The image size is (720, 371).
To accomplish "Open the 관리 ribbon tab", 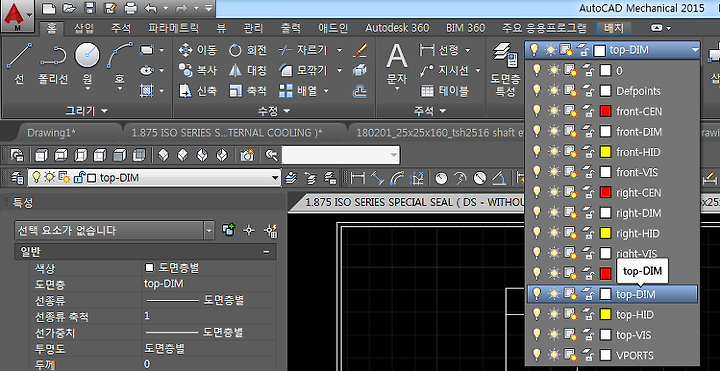I will (x=254, y=28).
